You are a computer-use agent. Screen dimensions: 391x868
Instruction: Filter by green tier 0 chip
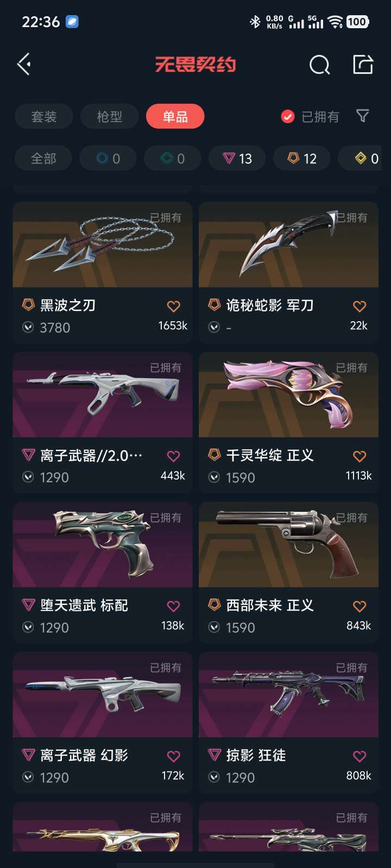[173, 158]
